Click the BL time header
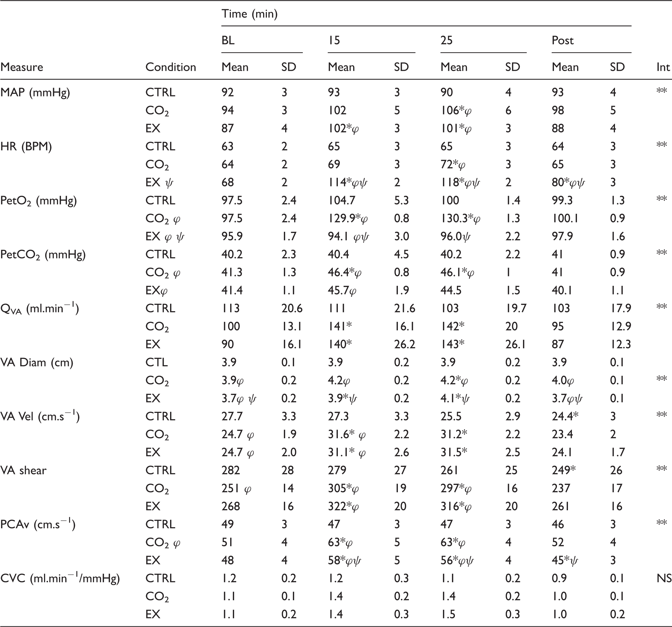The image size is (672, 627). (228, 41)
